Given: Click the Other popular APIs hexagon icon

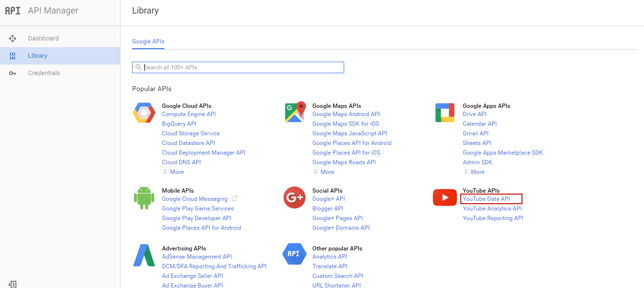Looking at the screenshot, I should point(294,254).
